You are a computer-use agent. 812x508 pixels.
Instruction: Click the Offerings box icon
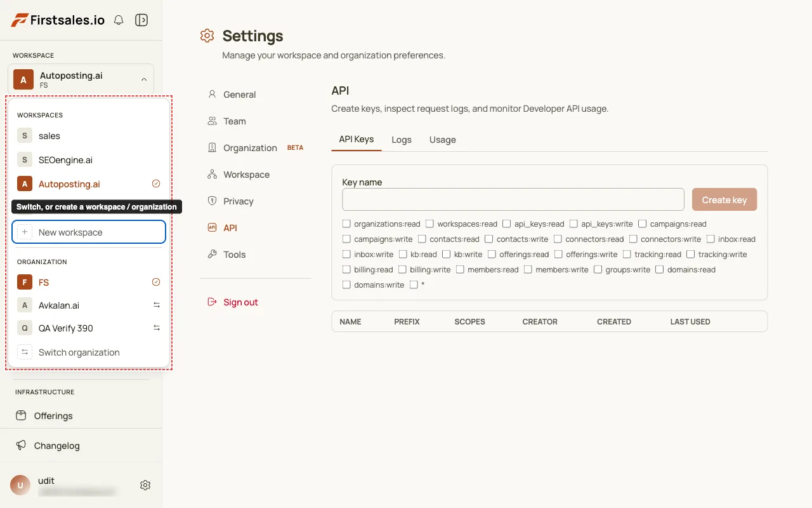22,416
